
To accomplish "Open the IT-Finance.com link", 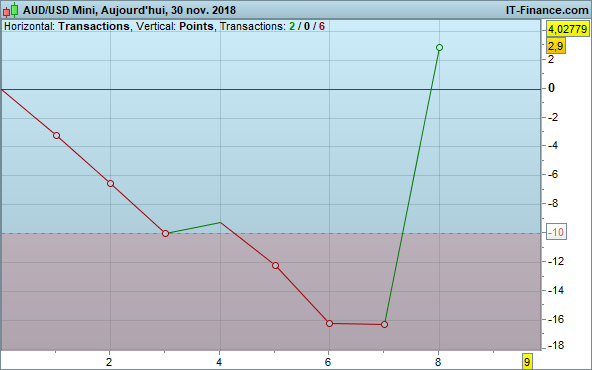I will [547, 10].
